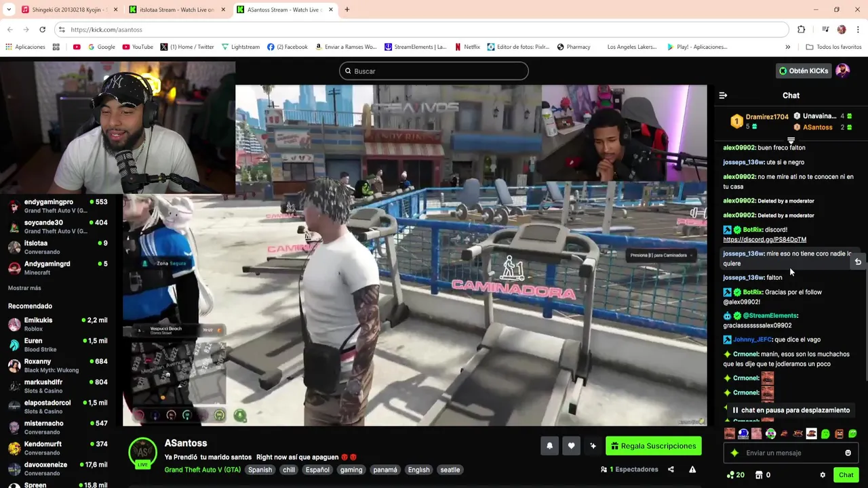This screenshot has height=488, width=868.
Task: Open the shop icon showing 0
Action: tap(762, 475)
